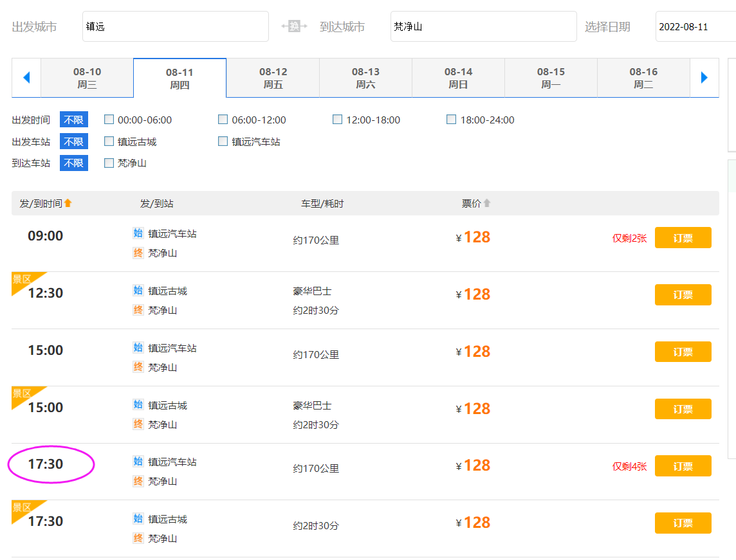Screen dimensions: 736x560
Task: Check the 00:00-06:00 departure time filter
Action: (109, 120)
